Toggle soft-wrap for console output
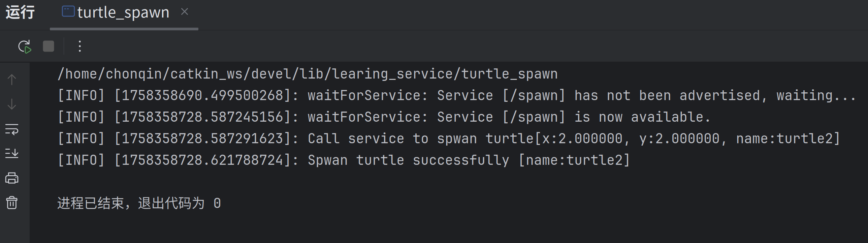The image size is (868, 243). [x=12, y=129]
